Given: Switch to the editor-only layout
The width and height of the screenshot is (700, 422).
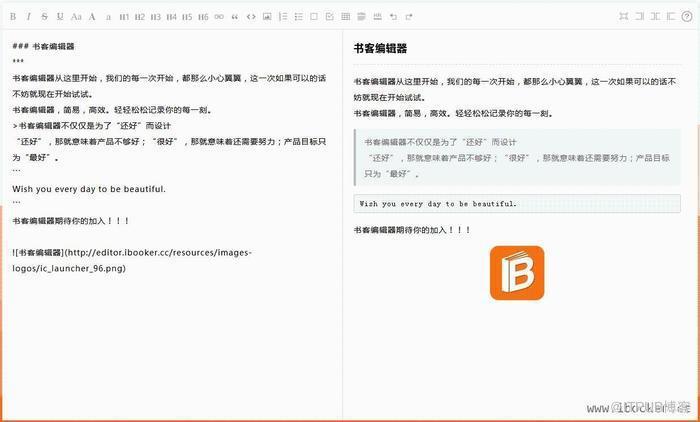Looking at the screenshot, I should click(640, 17).
